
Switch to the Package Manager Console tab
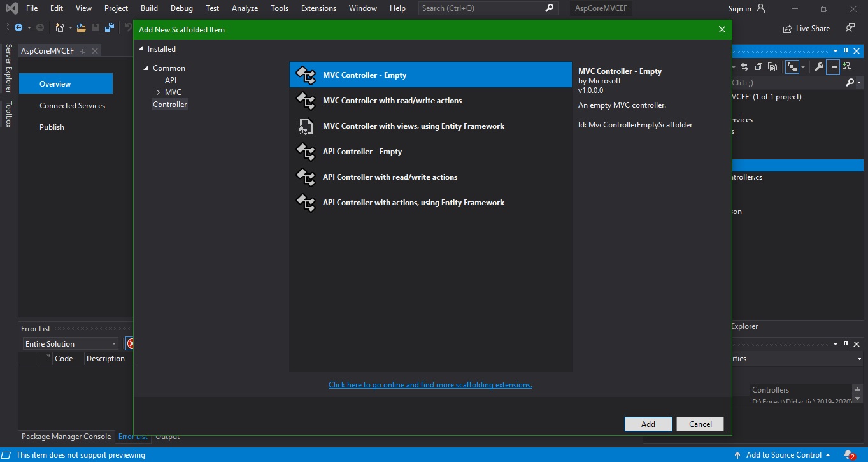[66, 437]
